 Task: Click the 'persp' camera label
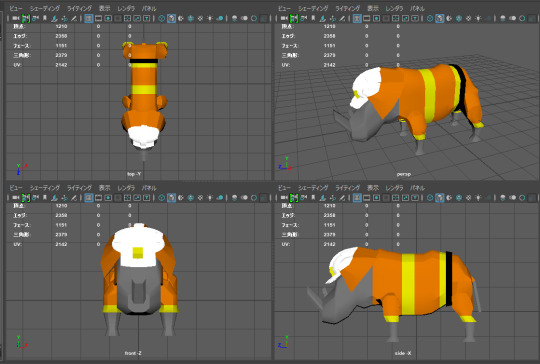click(x=404, y=174)
